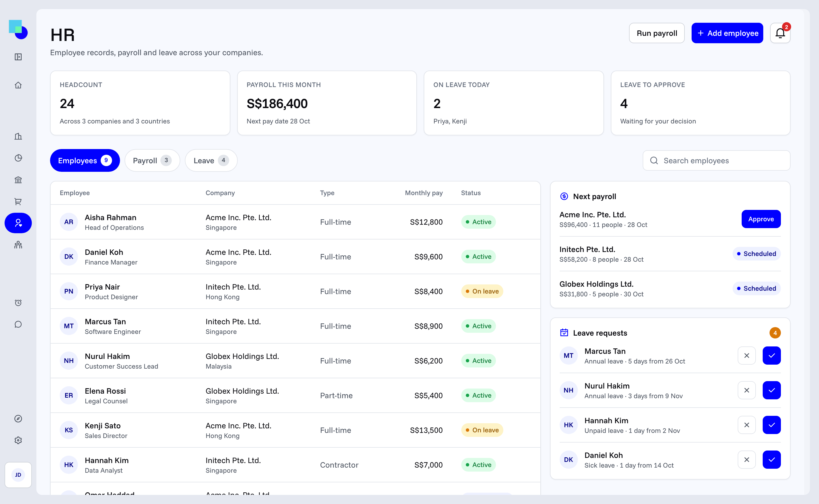Screen dimensions: 819x504
Task: Open Aisha Rahman's employee row
Action: click(295, 222)
